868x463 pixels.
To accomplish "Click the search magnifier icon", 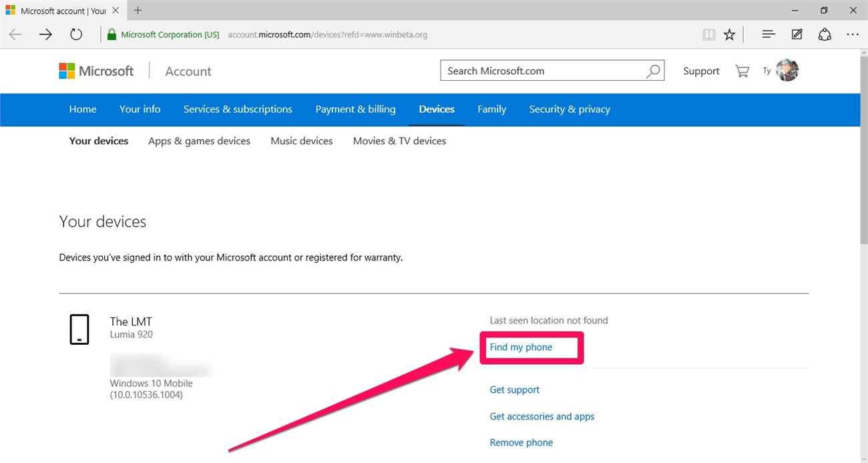I will pos(653,71).
